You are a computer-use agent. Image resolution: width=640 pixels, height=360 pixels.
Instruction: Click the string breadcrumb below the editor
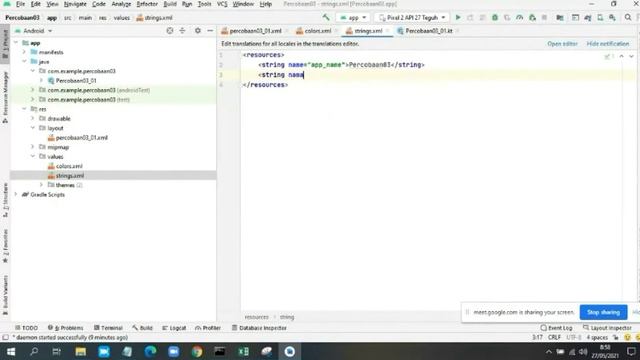(x=287, y=317)
